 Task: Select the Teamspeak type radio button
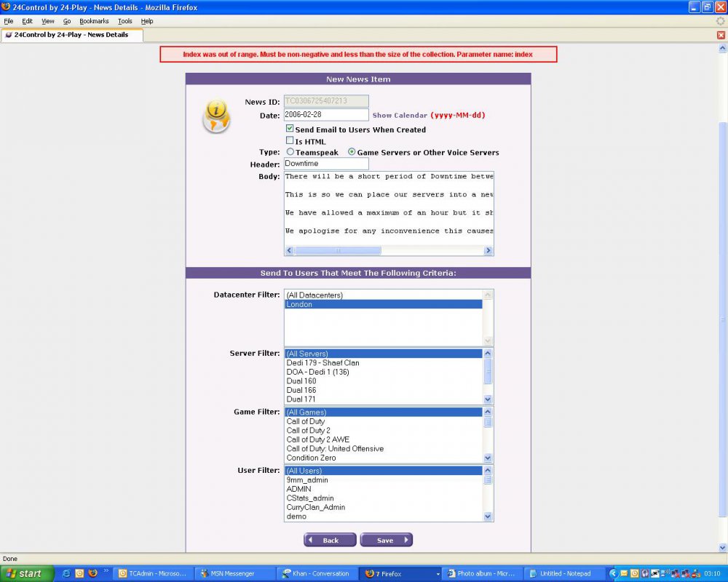pyautogui.click(x=290, y=152)
